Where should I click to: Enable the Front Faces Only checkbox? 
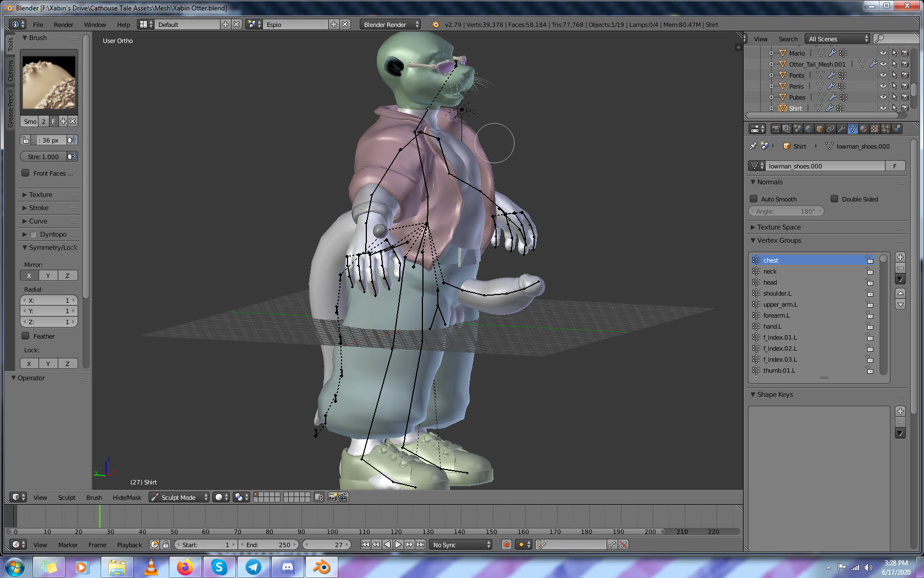[25, 173]
